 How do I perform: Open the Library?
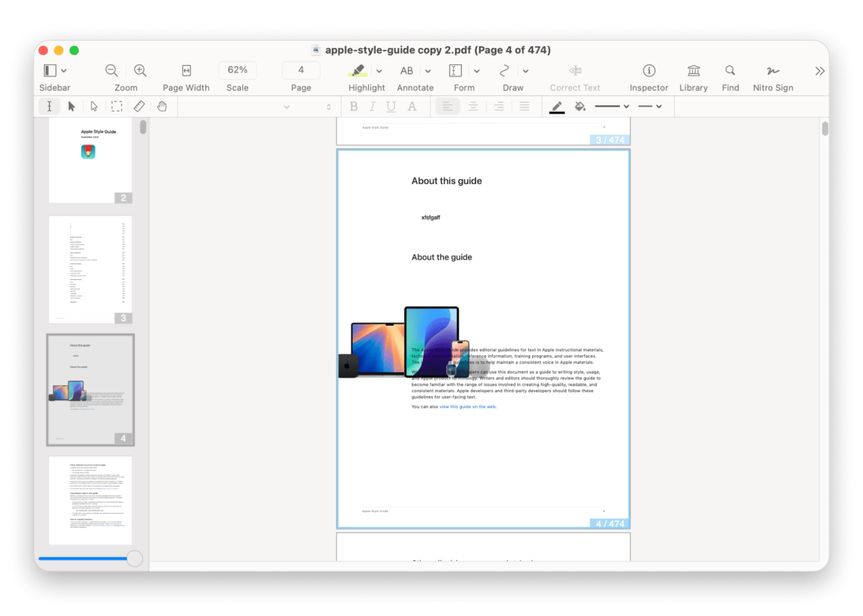(x=694, y=70)
